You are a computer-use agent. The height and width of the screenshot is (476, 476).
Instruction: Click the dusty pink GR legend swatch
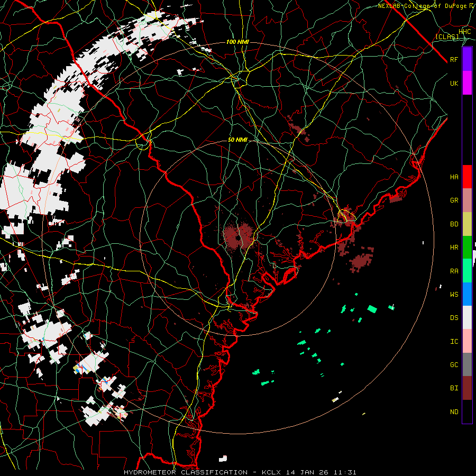pyautogui.click(x=467, y=200)
